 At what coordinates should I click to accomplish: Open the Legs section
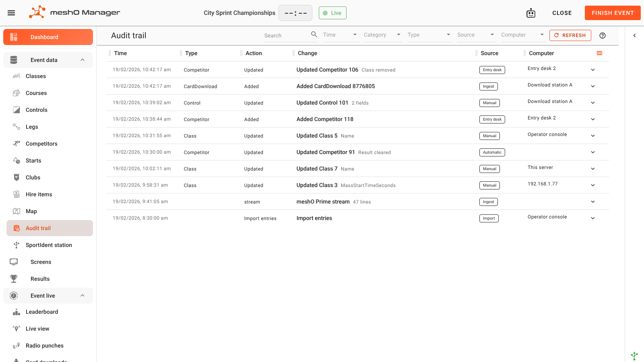50,127
